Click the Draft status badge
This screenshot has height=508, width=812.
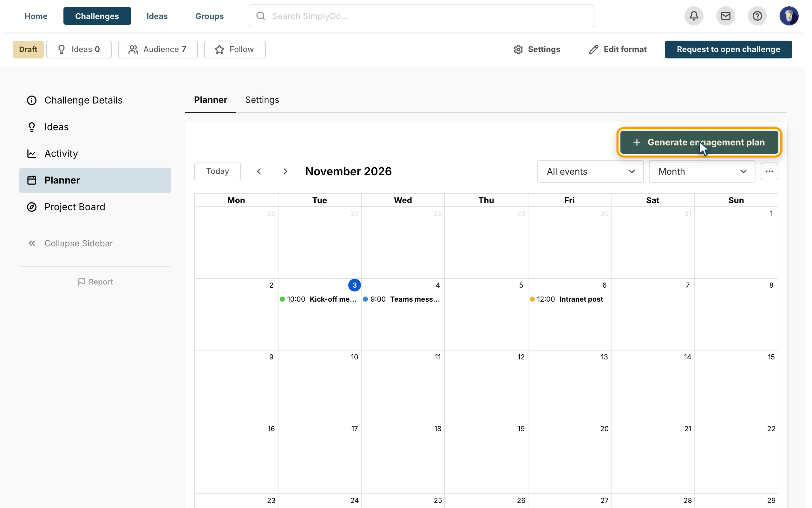click(x=28, y=50)
